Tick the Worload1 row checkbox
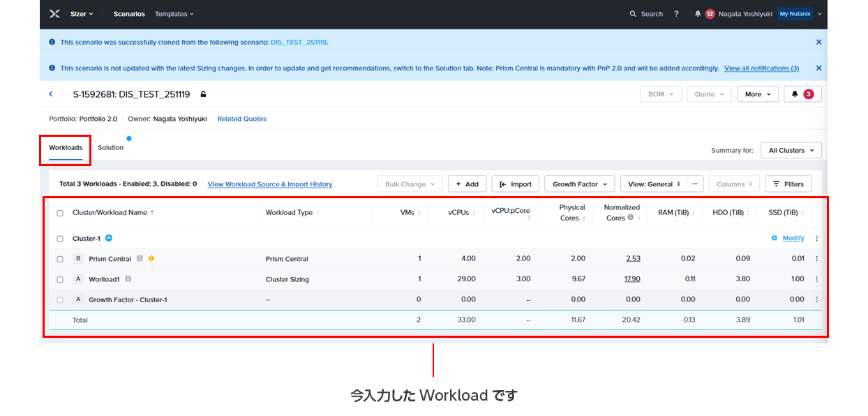 60,279
